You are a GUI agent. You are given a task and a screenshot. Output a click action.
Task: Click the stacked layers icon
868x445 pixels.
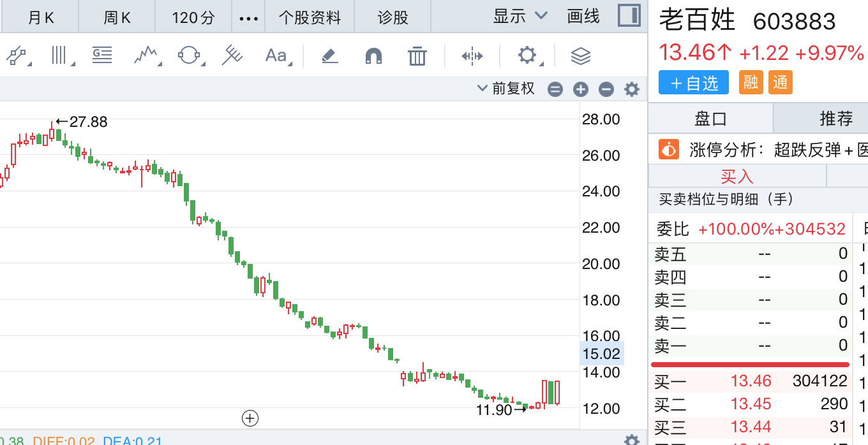pos(580,56)
